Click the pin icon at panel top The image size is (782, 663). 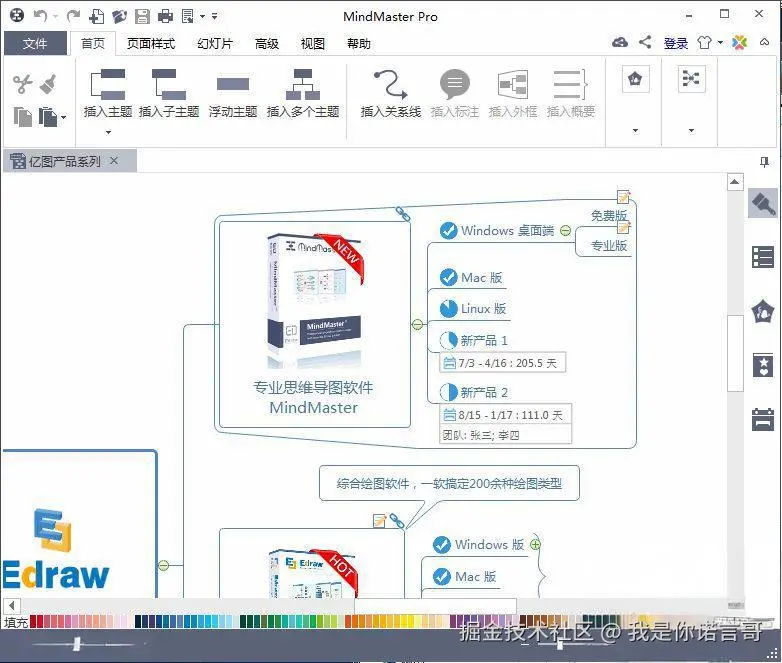tap(764, 162)
